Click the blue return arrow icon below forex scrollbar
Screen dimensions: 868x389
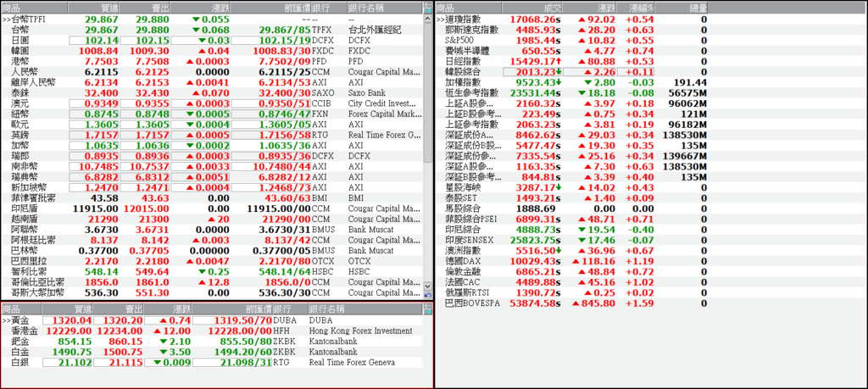(x=428, y=295)
